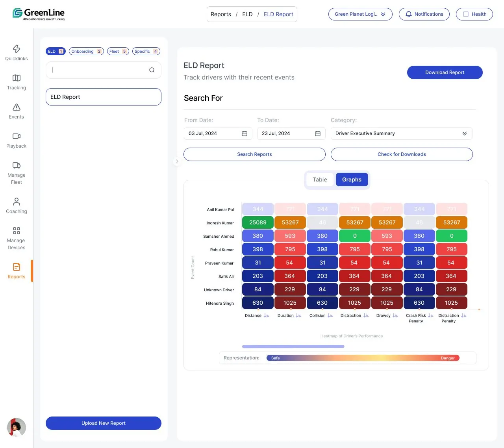
Task: Sort by the Distraction column icon
Action: pos(366,316)
